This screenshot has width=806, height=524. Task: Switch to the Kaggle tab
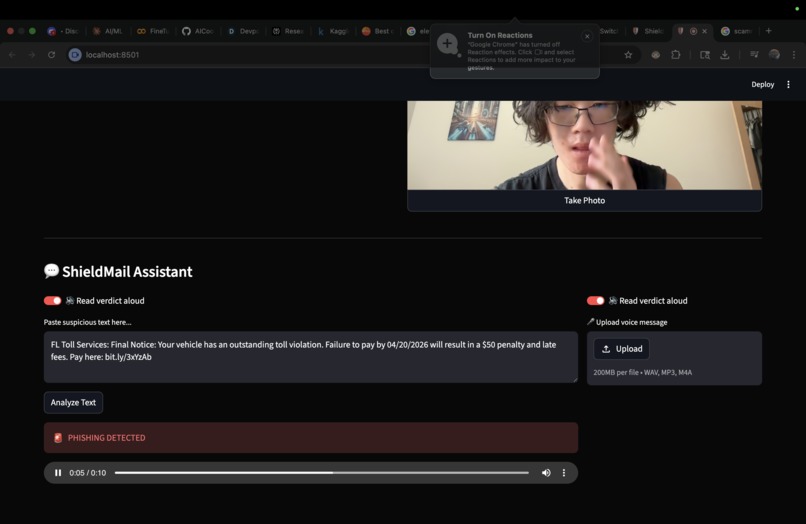(x=334, y=31)
